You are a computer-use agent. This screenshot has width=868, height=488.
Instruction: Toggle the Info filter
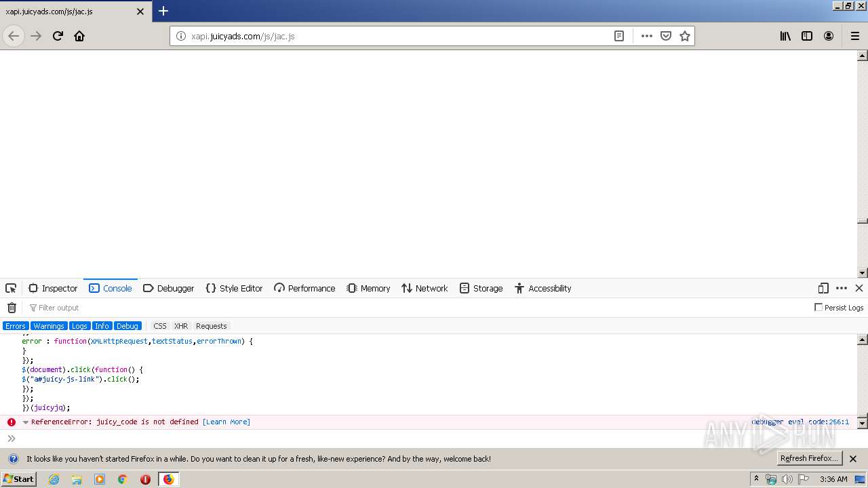(102, 326)
